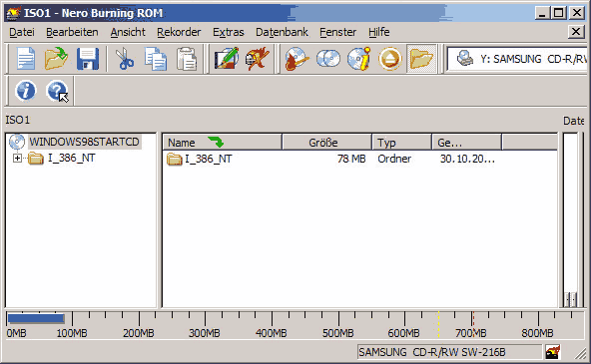The height and width of the screenshot is (364, 591).
Task: Sort by the Name column header
Action: pos(223,143)
